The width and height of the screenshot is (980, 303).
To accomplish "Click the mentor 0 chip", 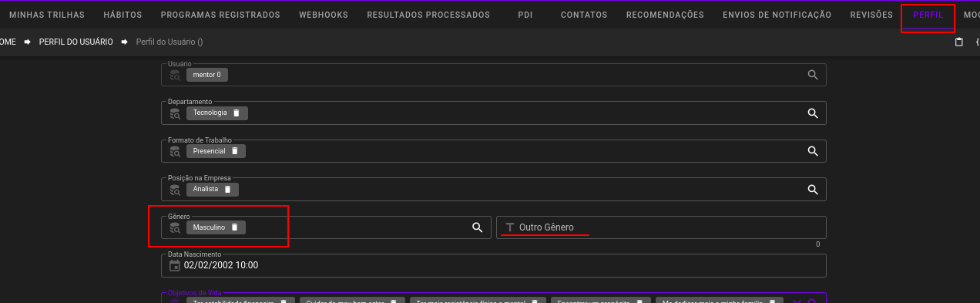I will coord(207,75).
